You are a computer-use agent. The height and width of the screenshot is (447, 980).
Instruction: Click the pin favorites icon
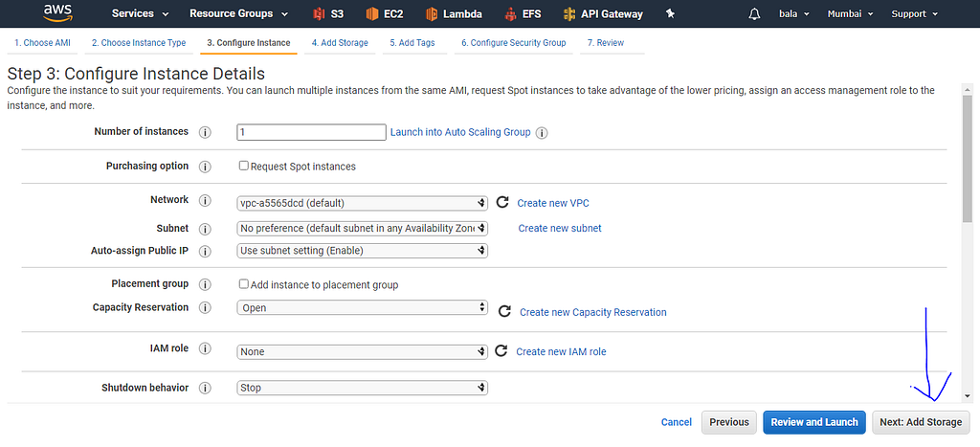pos(670,14)
